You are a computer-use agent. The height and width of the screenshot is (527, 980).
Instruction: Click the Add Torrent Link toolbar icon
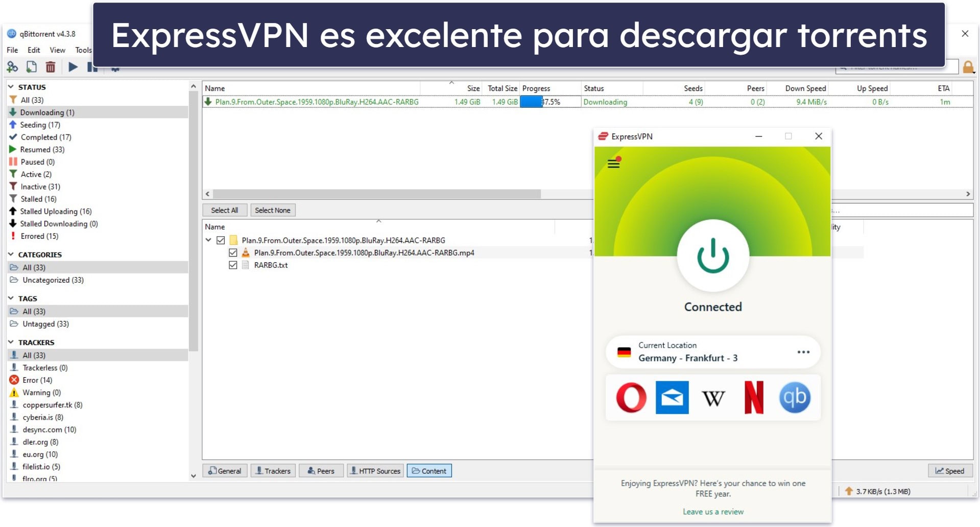[x=12, y=67]
